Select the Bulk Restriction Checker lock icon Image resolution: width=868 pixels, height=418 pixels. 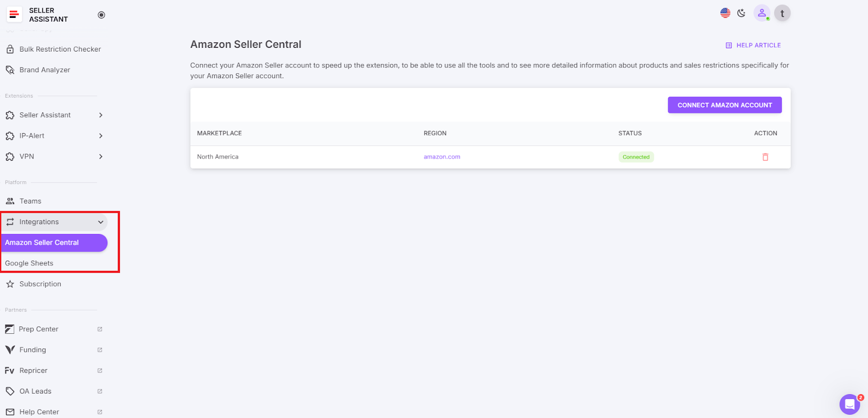(x=10, y=49)
